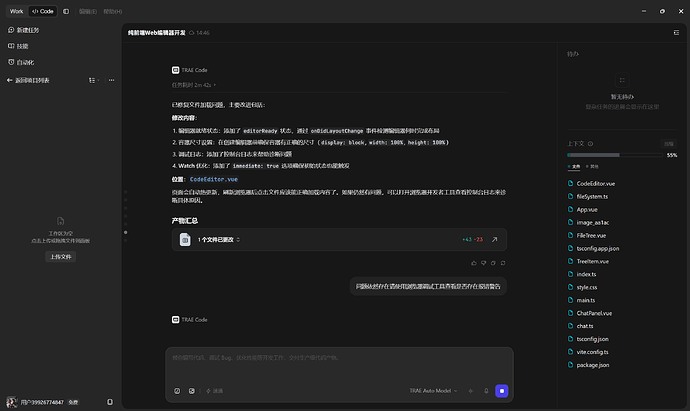The height and width of the screenshot is (411, 690).
Task: Open the 自动化 automation section
Action: [21, 62]
